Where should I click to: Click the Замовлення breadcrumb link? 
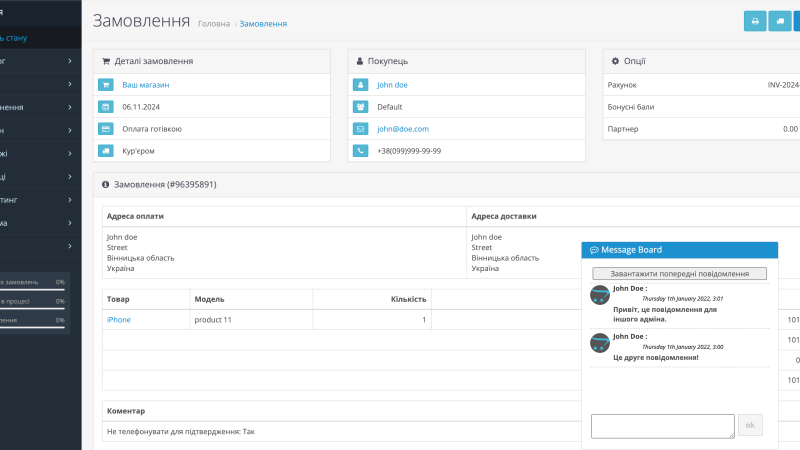pyautogui.click(x=263, y=24)
